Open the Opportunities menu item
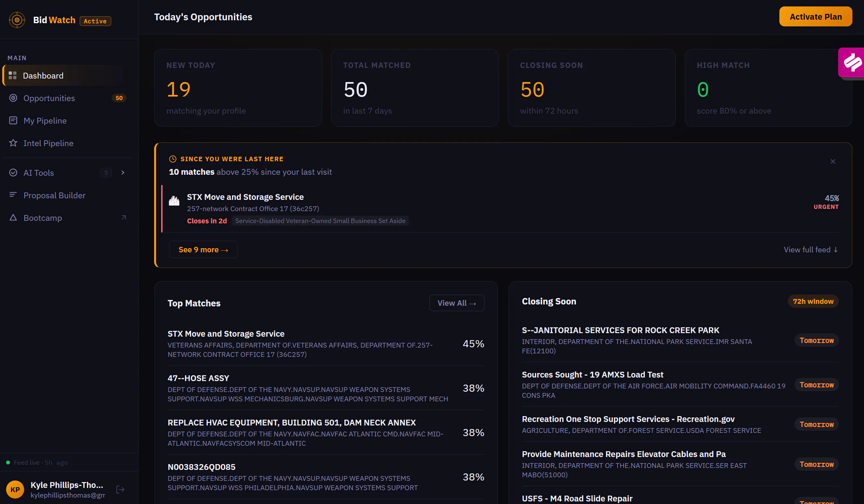This screenshot has width=864, height=504. (67, 98)
